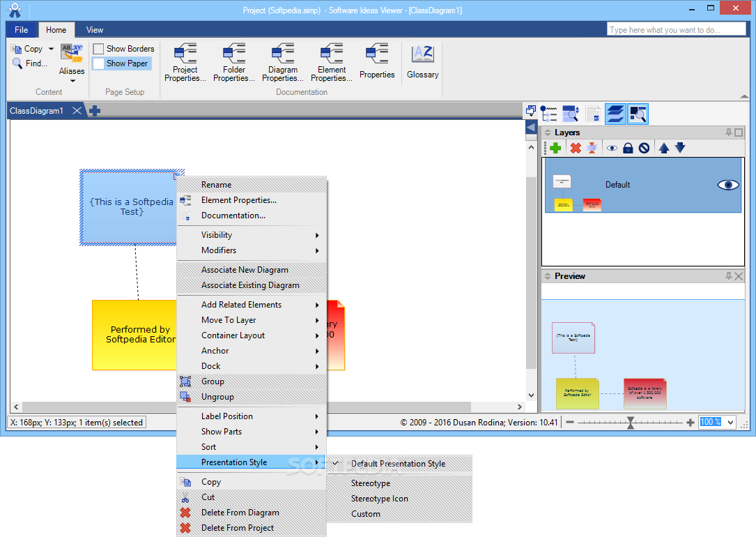Choose Custom presentation style
Image resolution: width=756 pixels, height=537 pixels.
(x=399, y=514)
